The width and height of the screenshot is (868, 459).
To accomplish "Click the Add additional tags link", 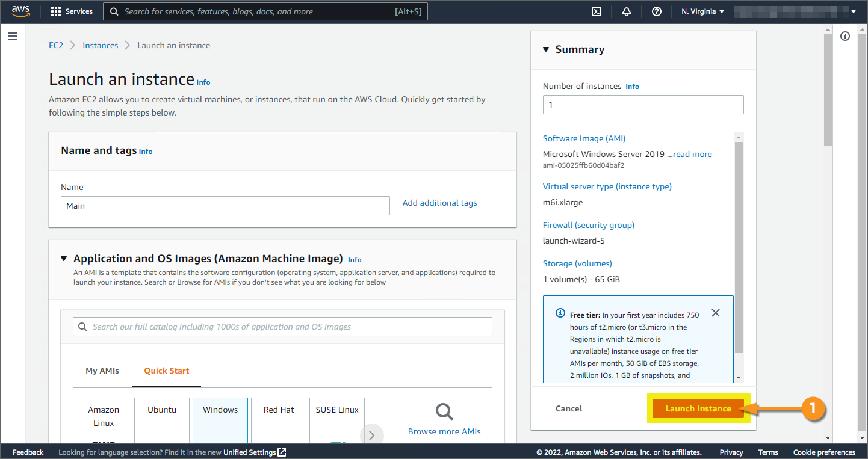I will coord(439,203).
